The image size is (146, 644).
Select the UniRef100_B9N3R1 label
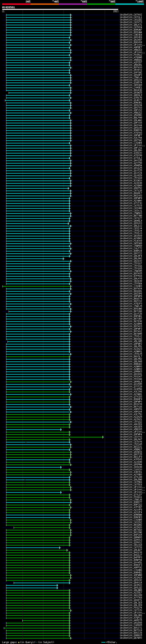131,103
